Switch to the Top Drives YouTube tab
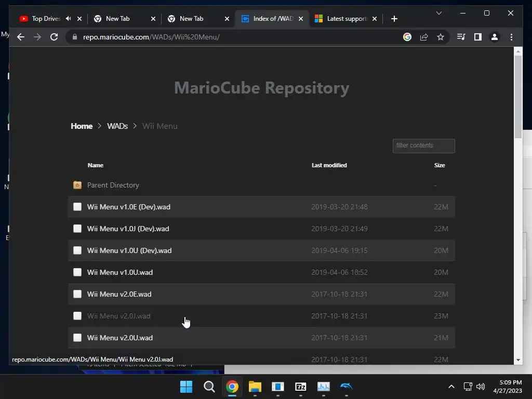Viewport: 532px width, 399px height. click(x=46, y=19)
